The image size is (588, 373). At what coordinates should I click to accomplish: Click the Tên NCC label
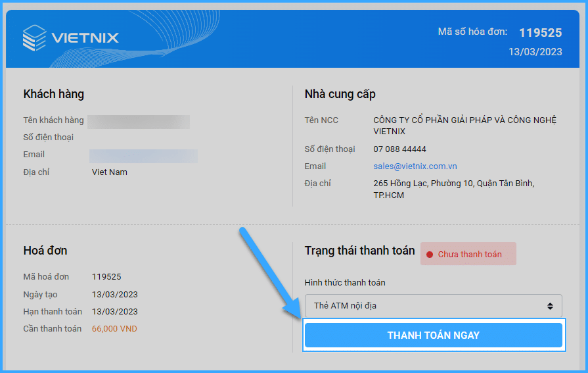(321, 120)
